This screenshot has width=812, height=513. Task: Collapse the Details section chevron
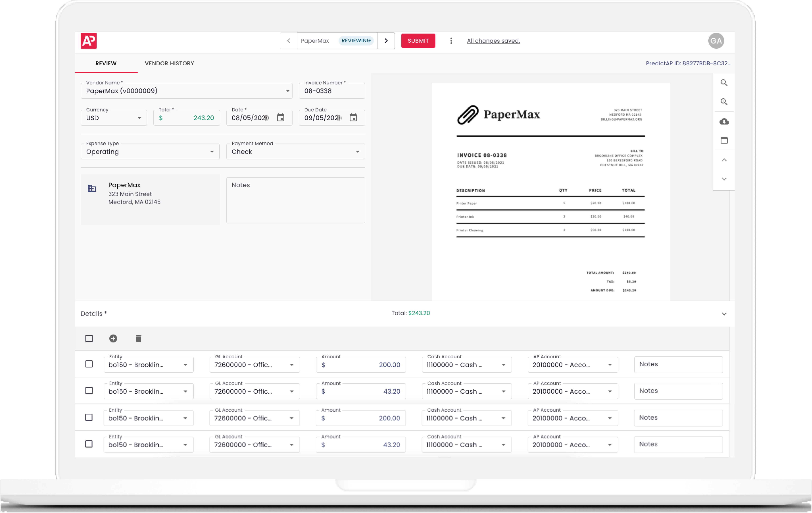(724, 314)
